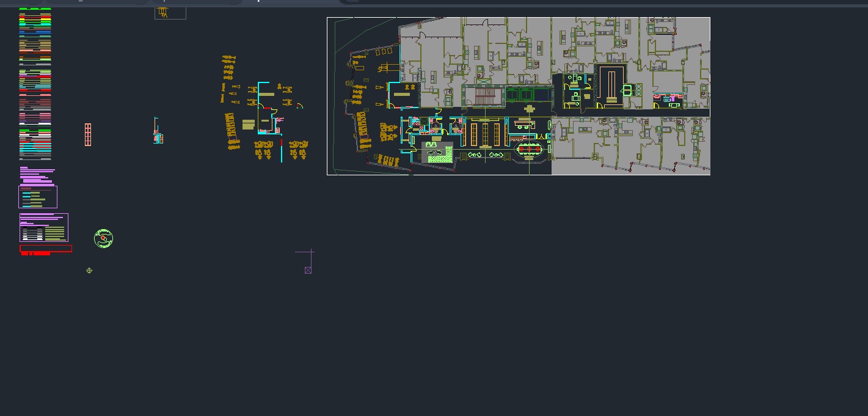Click the red filled legend bar
Screen dimensions: 868x416
[x=46, y=249]
